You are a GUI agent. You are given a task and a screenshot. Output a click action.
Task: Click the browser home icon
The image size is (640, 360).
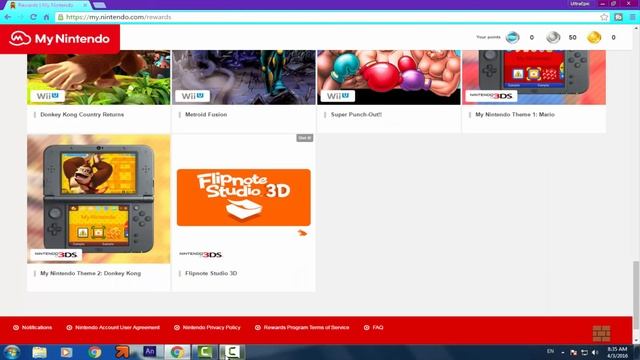46,17
